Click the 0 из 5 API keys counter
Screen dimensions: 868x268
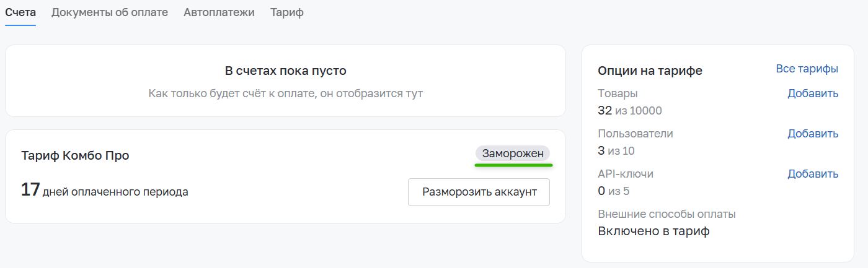pyautogui.click(x=614, y=191)
